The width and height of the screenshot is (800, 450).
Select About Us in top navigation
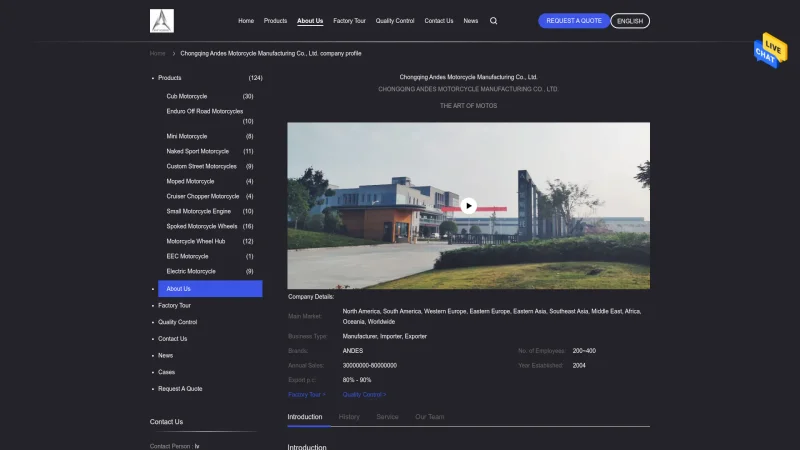pos(310,21)
